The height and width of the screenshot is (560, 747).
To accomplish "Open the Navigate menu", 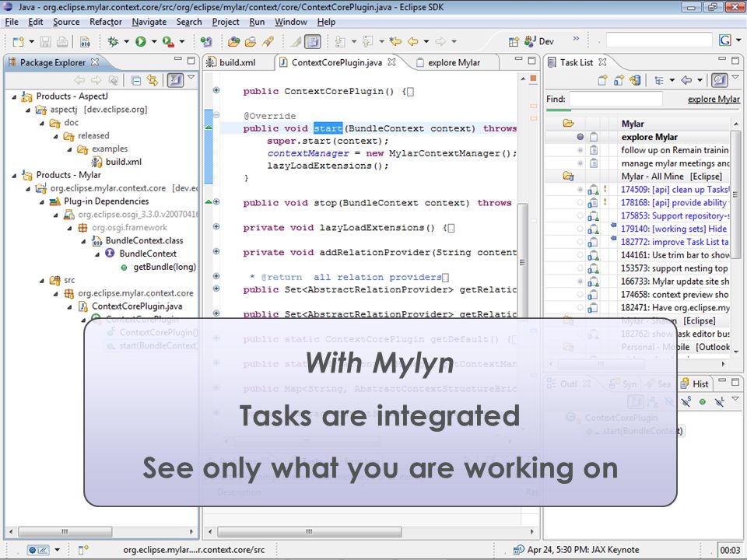I will click(149, 22).
